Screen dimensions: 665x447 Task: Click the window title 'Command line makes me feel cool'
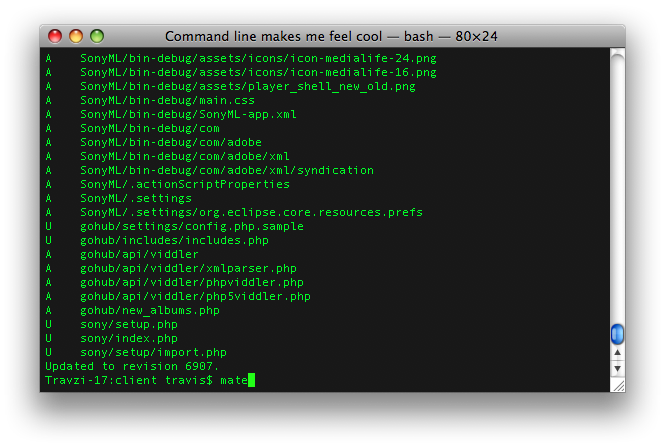click(274, 36)
